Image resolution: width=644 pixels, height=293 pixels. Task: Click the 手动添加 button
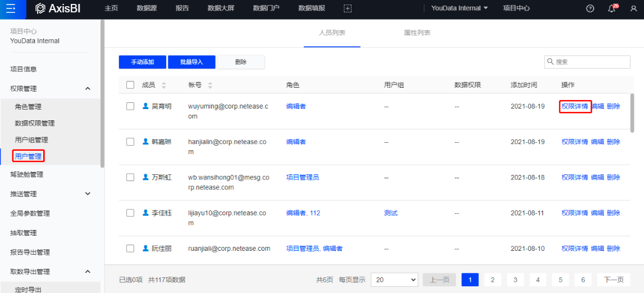(143, 62)
